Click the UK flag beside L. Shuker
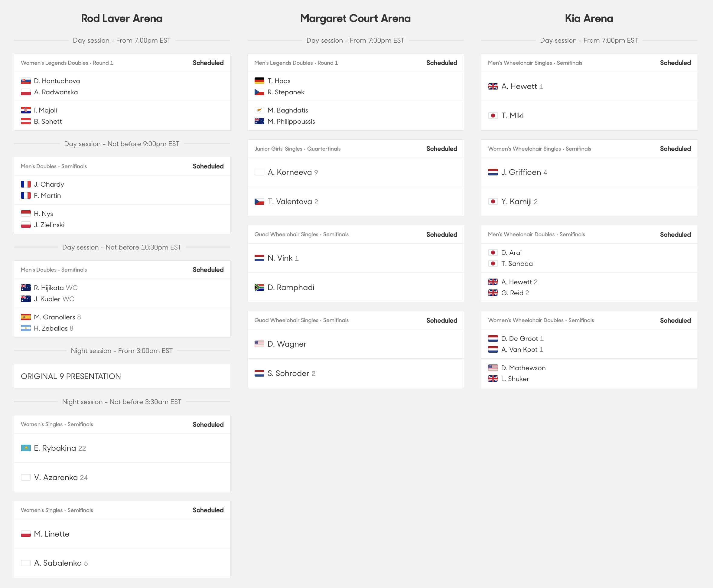Screen dimensions: 713x588 pyautogui.click(x=493, y=379)
